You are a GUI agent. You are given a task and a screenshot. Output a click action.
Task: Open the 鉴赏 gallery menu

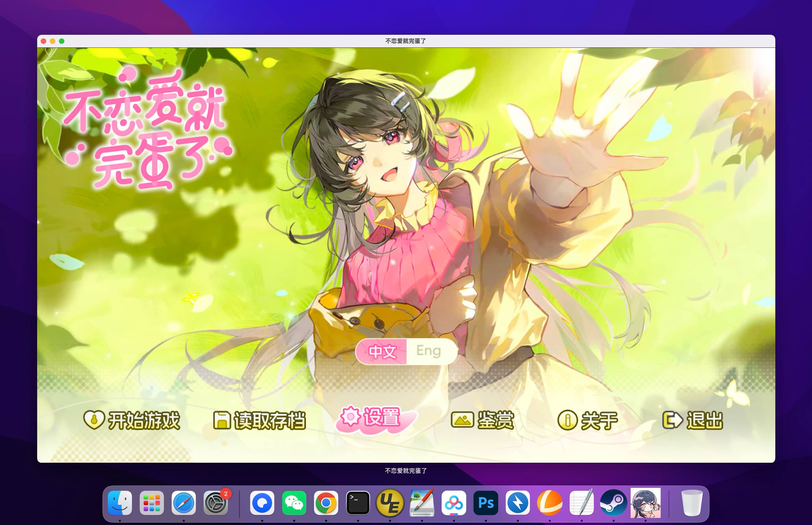coord(482,420)
